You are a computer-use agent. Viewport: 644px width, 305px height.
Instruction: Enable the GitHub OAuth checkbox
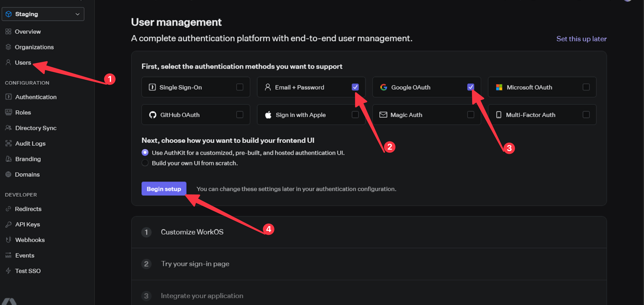(x=240, y=115)
